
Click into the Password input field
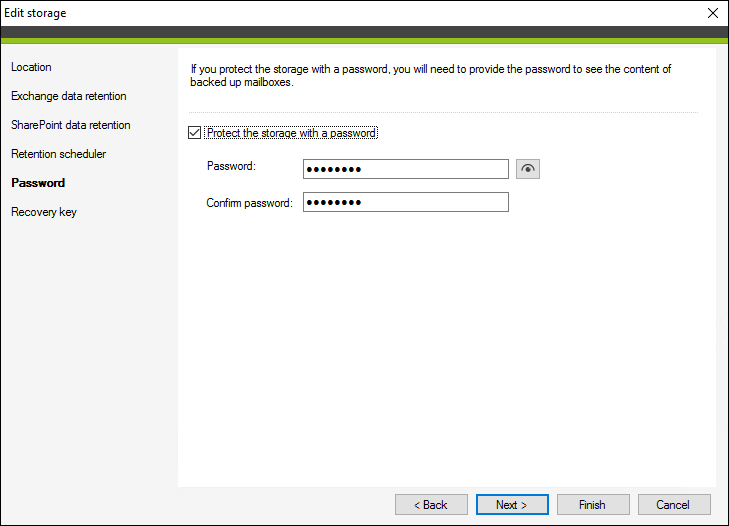[x=405, y=169]
